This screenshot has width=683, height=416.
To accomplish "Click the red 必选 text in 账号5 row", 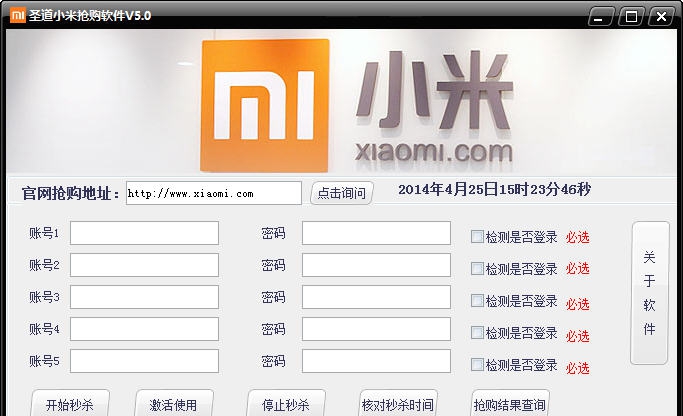I will point(578,368).
